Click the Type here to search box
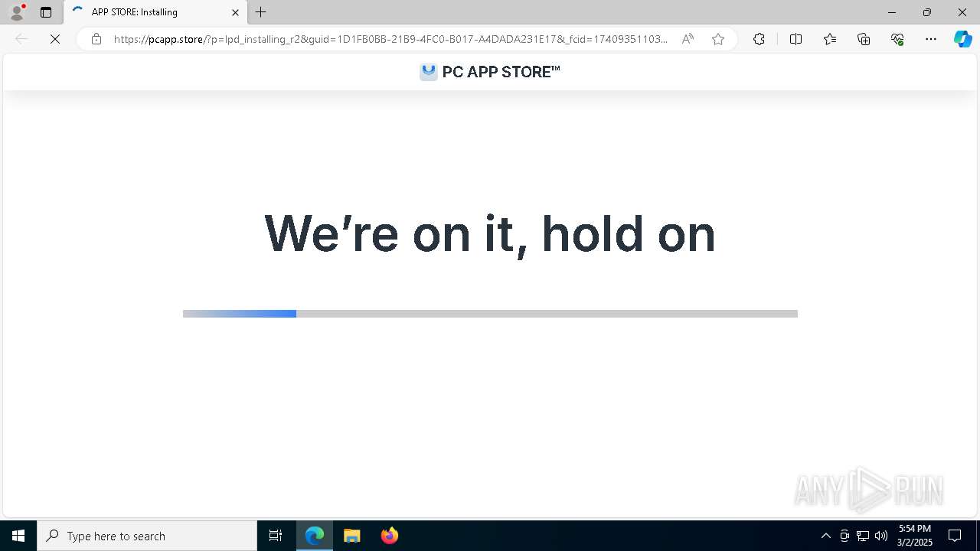The image size is (980, 551). pos(147,536)
